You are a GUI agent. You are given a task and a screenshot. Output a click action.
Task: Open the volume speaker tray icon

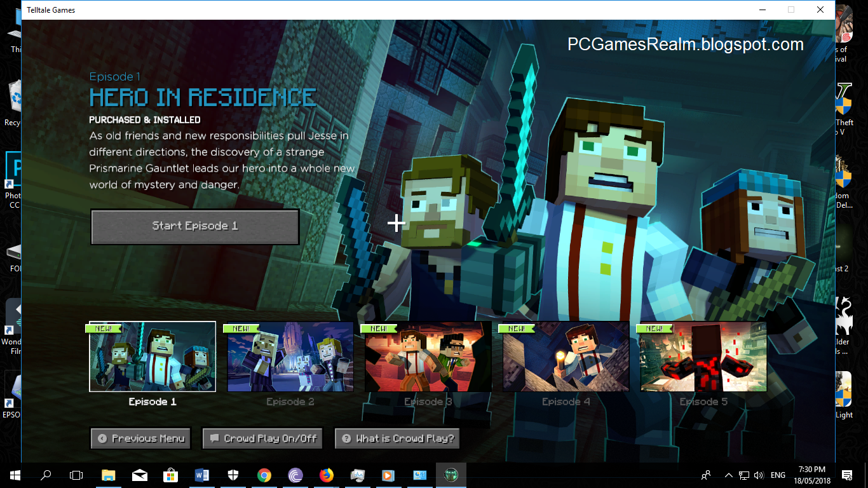(x=758, y=475)
